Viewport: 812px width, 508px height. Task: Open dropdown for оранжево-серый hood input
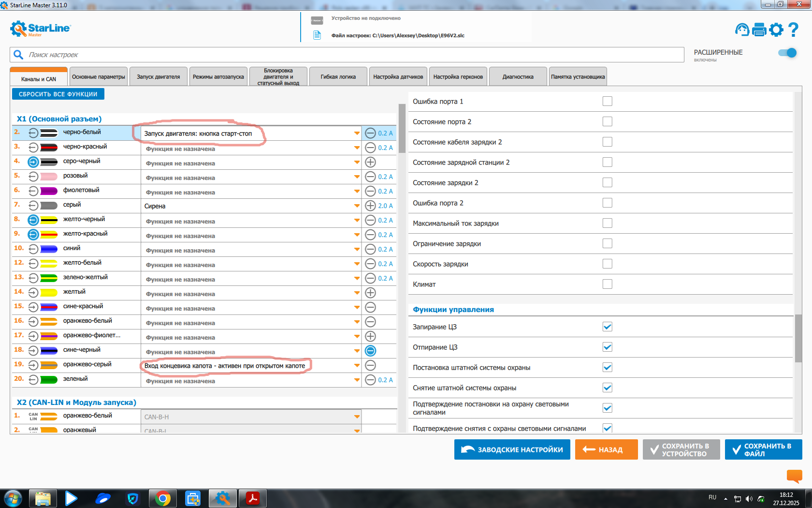[357, 366]
